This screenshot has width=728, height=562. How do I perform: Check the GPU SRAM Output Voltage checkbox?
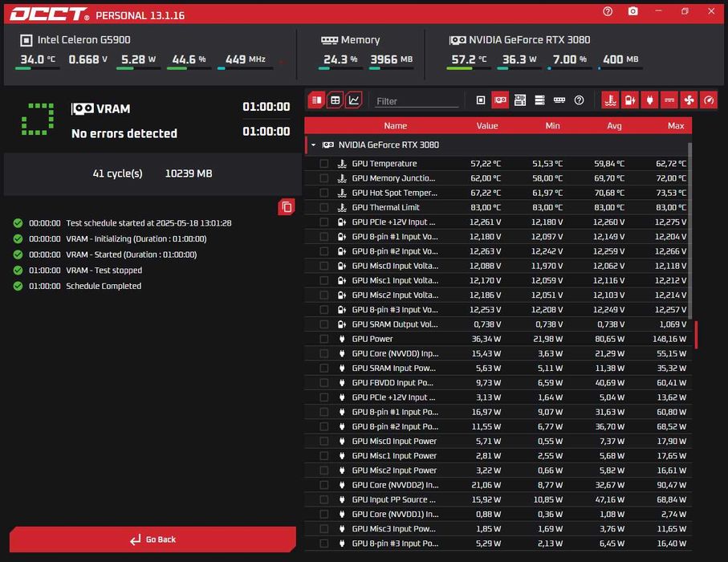[x=324, y=324]
